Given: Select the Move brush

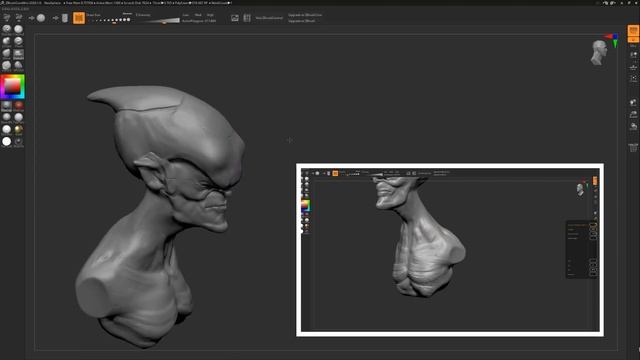Looking at the screenshot, I should click(7, 54).
